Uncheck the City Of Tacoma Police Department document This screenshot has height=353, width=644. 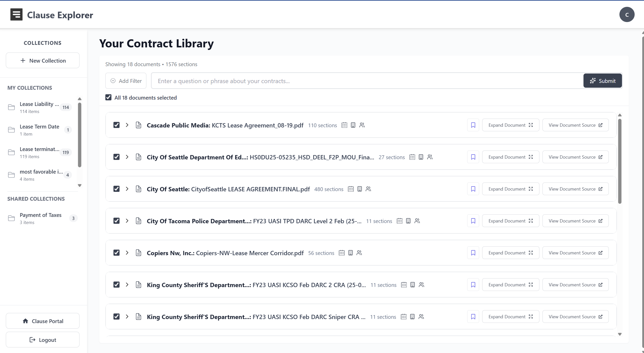(116, 221)
